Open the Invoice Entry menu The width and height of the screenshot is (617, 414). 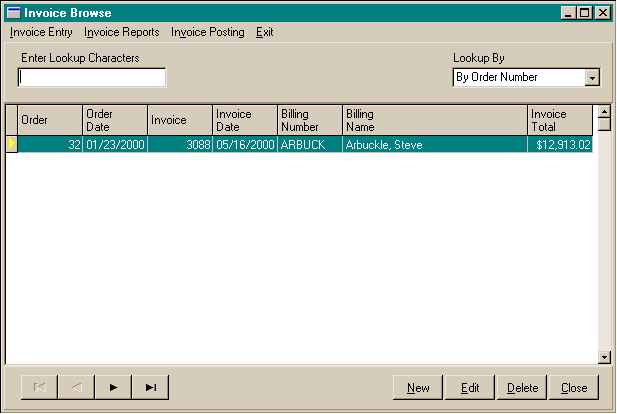pyautogui.click(x=41, y=32)
